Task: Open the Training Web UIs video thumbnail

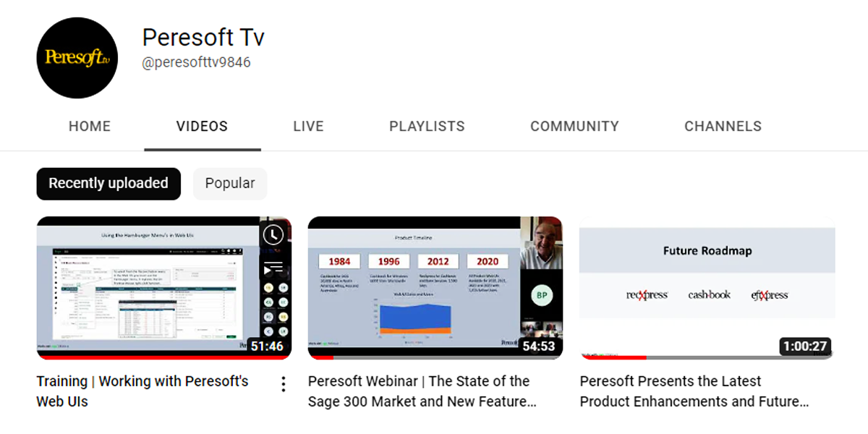Action: (x=164, y=288)
